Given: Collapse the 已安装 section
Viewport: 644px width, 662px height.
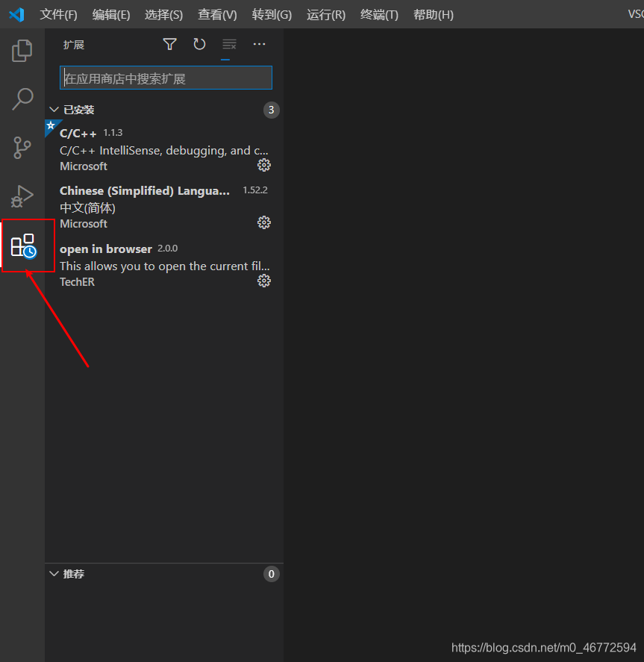Looking at the screenshot, I should (x=54, y=109).
